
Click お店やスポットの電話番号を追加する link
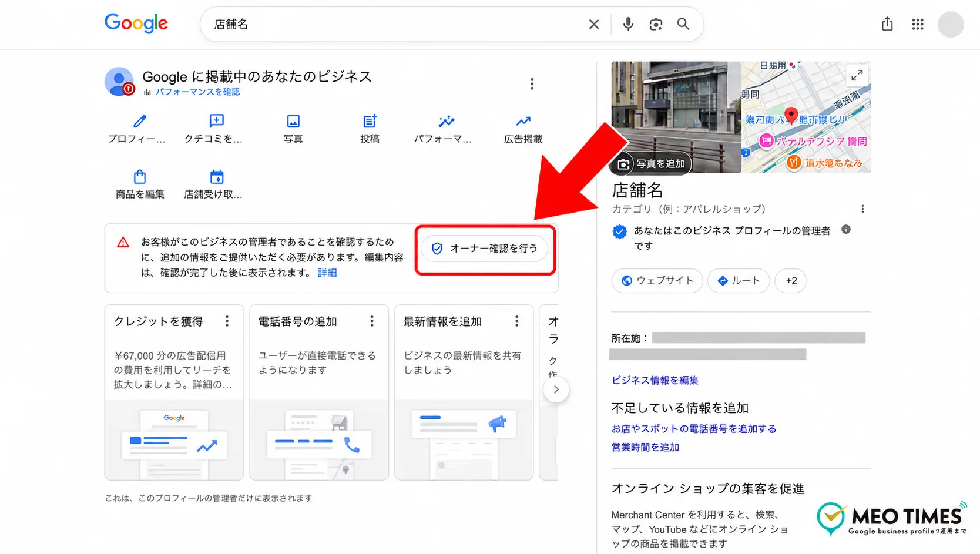[694, 429]
